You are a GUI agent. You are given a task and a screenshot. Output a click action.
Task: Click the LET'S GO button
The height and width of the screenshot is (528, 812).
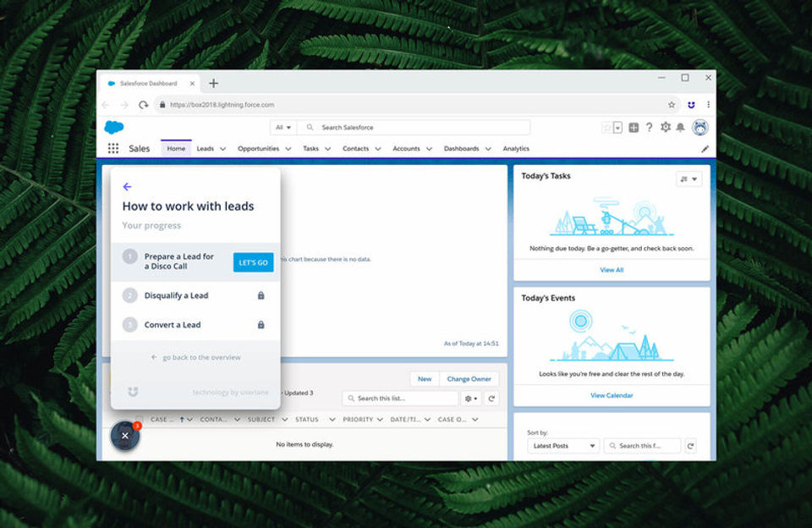coord(253,262)
